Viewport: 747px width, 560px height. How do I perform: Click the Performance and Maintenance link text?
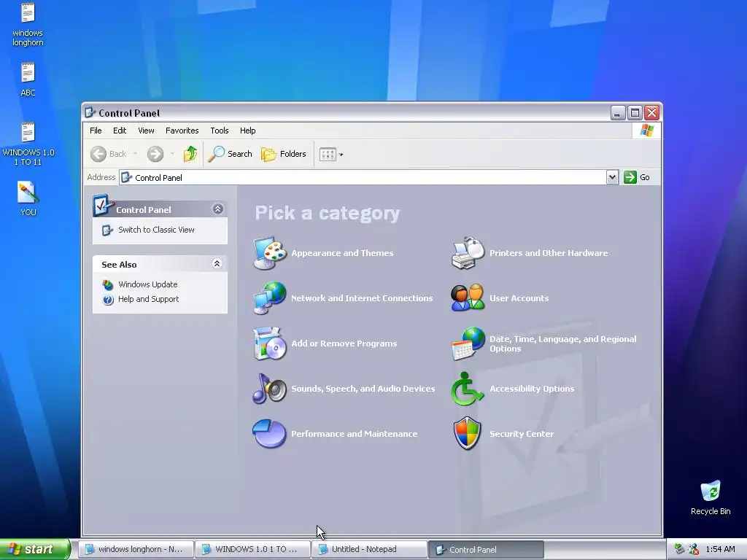coord(355,435)
